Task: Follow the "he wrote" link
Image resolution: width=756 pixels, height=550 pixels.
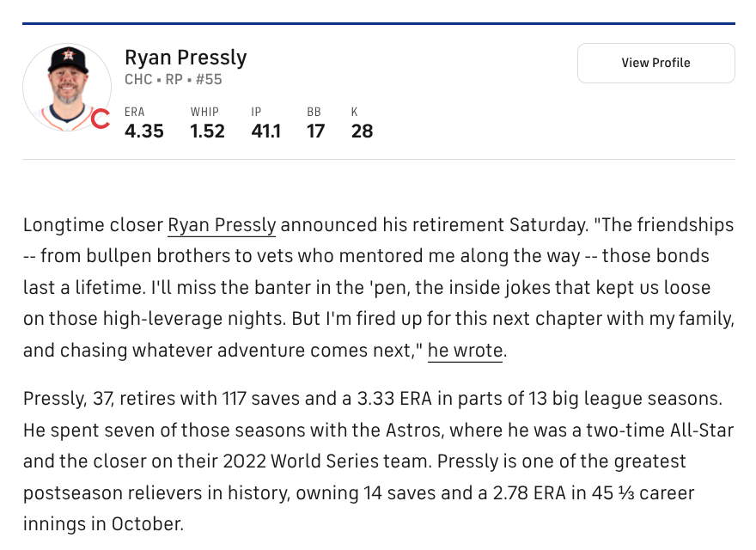Action: click(465, 351)
